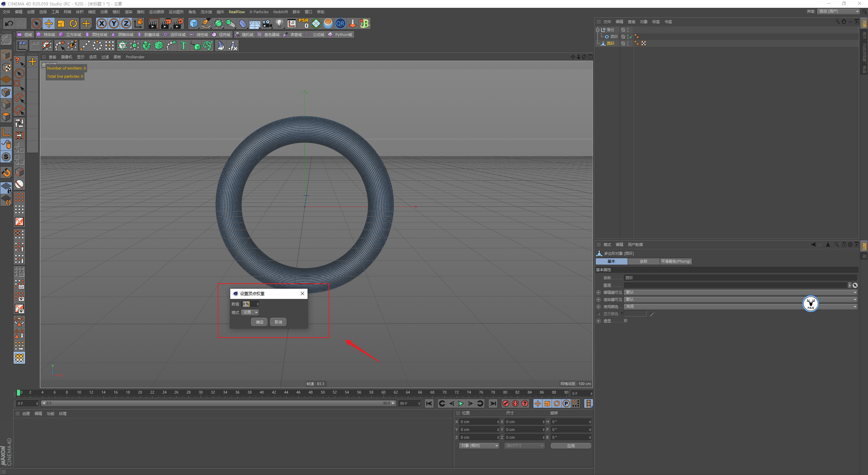Add a Cube primitive object
This screenshot has width=868, height=475.
[x=194, y=23]
